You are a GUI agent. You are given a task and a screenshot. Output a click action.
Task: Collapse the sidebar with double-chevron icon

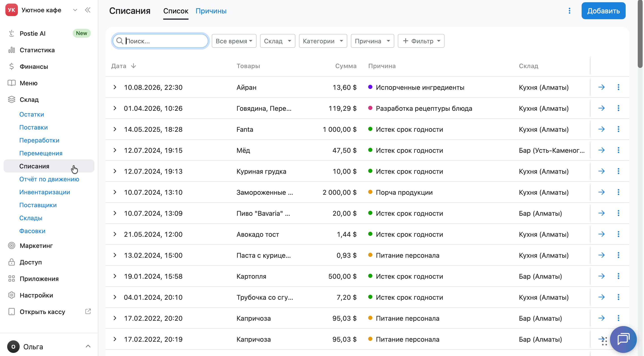tap(87, 10)
